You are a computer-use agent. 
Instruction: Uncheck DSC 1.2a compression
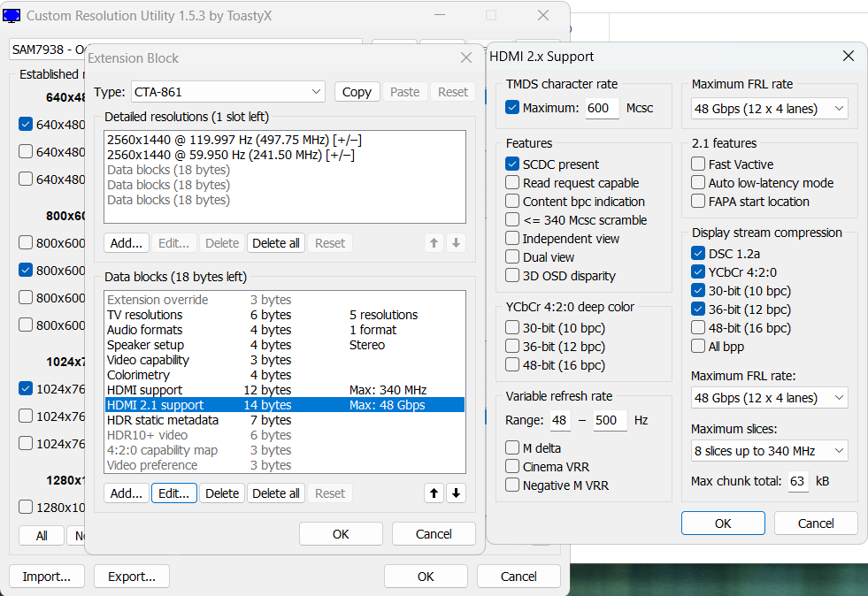pyautogui.click(x=698, y=254)
